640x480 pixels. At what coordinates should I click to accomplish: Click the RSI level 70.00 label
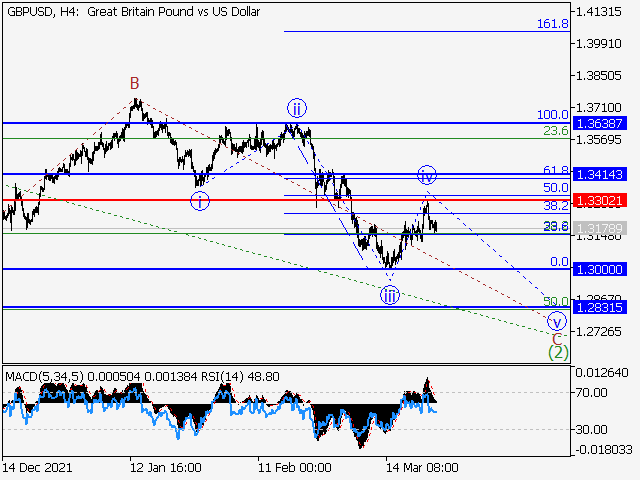[x=591, y=393]
